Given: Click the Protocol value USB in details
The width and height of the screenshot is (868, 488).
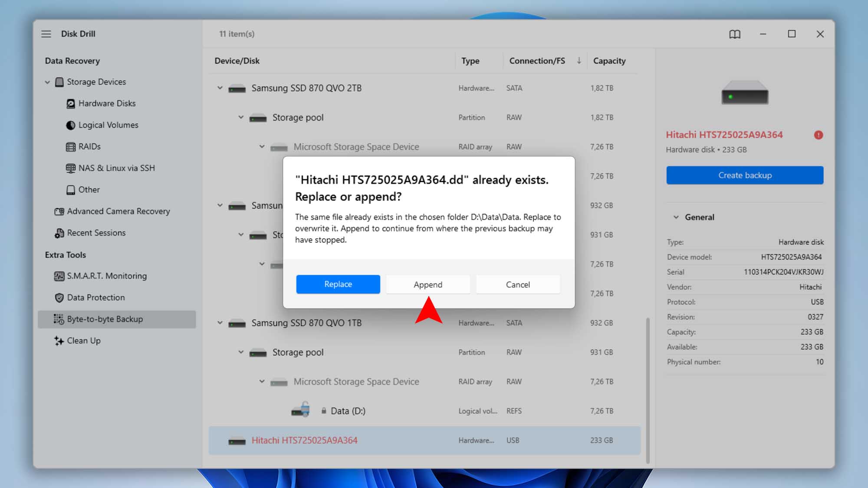Looking at the screenshot, I should click(x=817, y=302).
